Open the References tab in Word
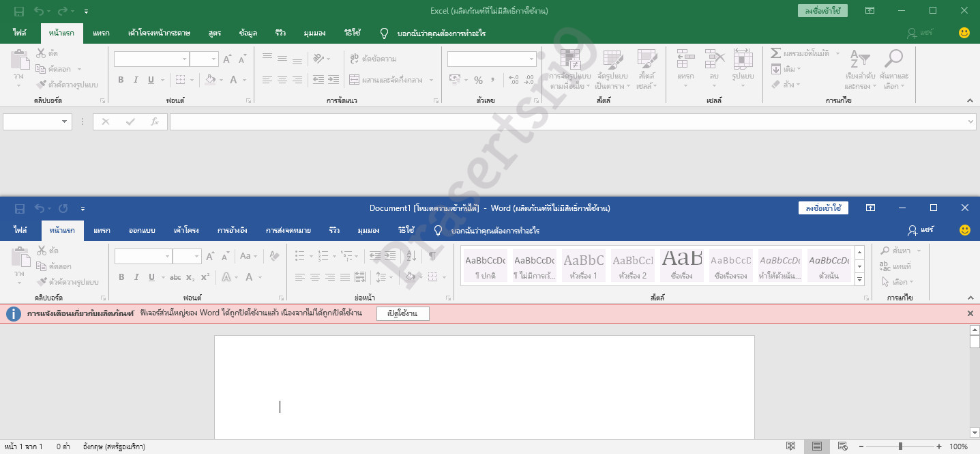980x454 pixels. click(x=233, y=230)
